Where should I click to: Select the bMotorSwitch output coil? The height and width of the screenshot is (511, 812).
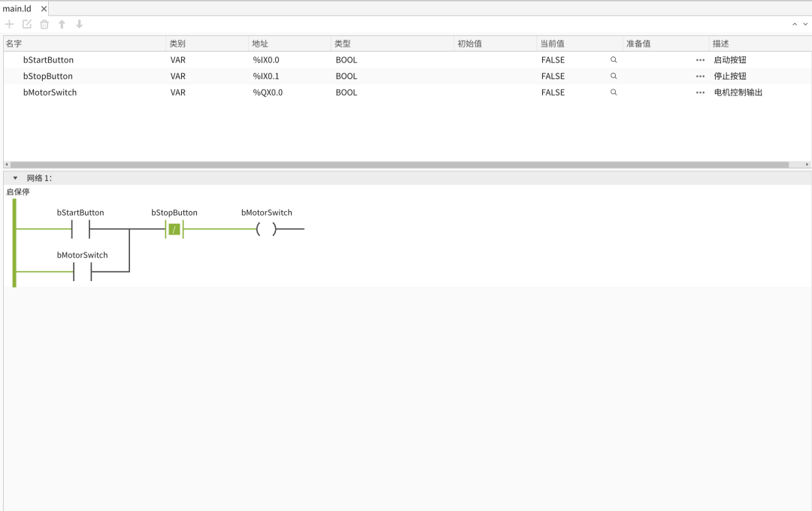[x=267, y=229]
